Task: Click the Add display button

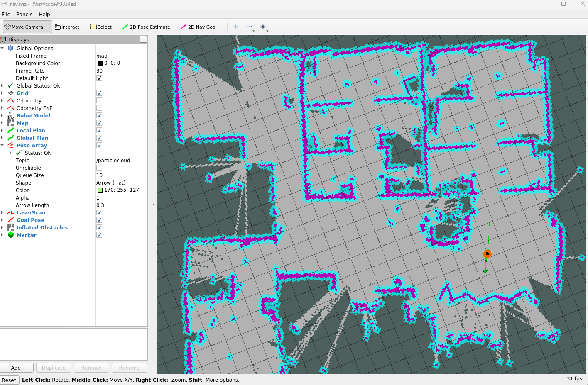Action: [x=16, y=368]
